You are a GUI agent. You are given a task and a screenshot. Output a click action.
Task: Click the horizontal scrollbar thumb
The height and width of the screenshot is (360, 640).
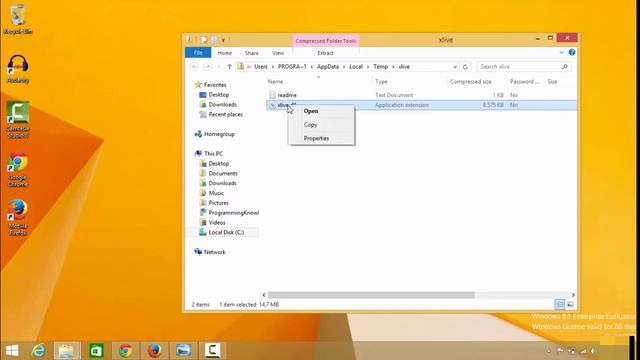point(371,295)
